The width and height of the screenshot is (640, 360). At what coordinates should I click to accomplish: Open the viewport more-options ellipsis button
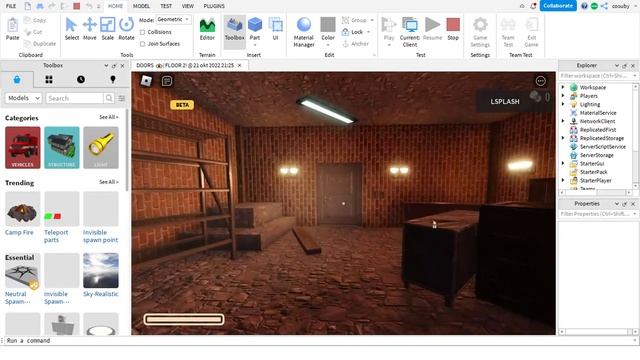[540, 81]
